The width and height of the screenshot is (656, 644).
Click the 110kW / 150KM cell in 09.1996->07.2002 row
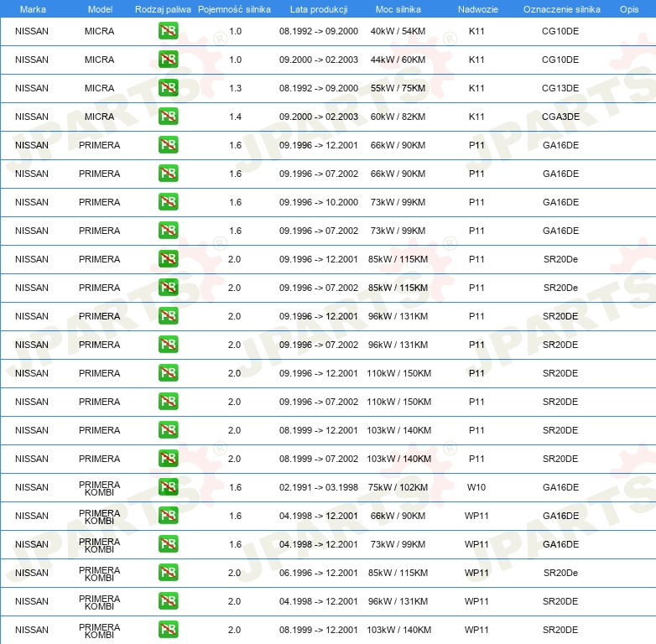pos(398,402)
